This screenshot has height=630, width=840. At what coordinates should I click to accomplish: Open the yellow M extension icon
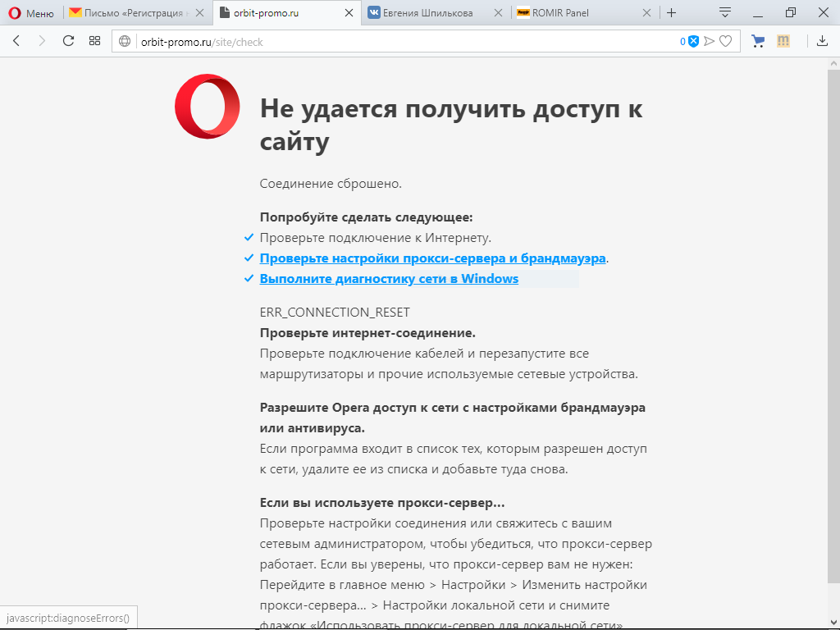(x=783, y=41)
